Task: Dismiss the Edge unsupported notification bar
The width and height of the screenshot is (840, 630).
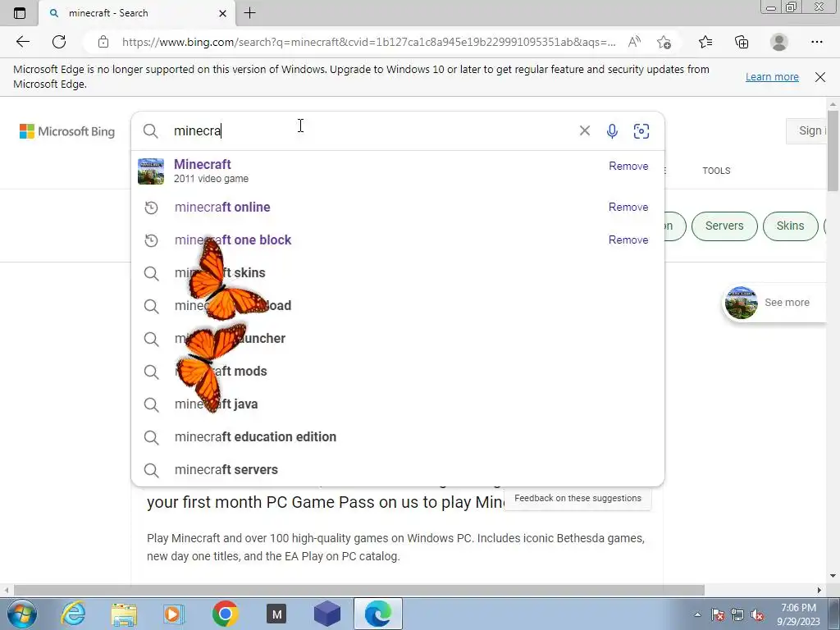Action: 820,76
